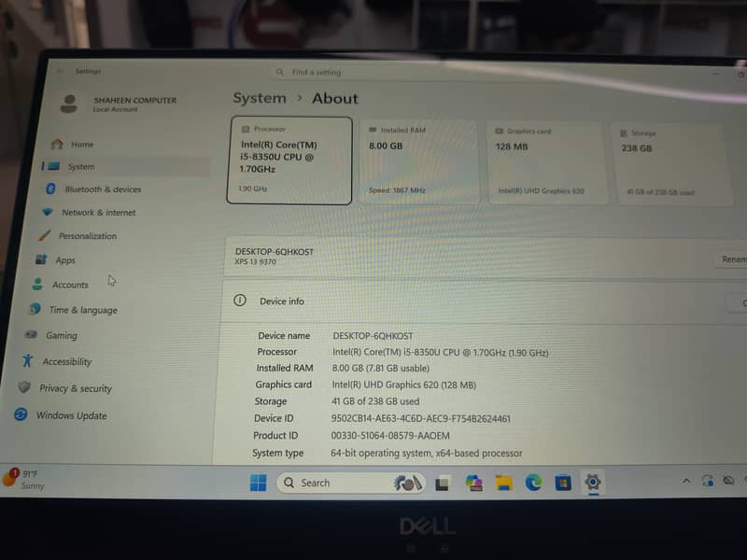Select System in the sidebar
The image size is (747, 560).
coord(125,167)
